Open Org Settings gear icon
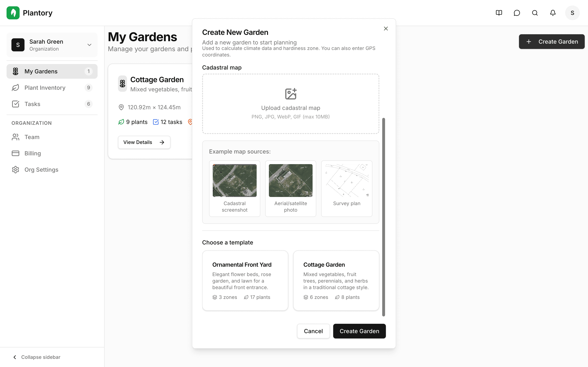 [16, 169]
